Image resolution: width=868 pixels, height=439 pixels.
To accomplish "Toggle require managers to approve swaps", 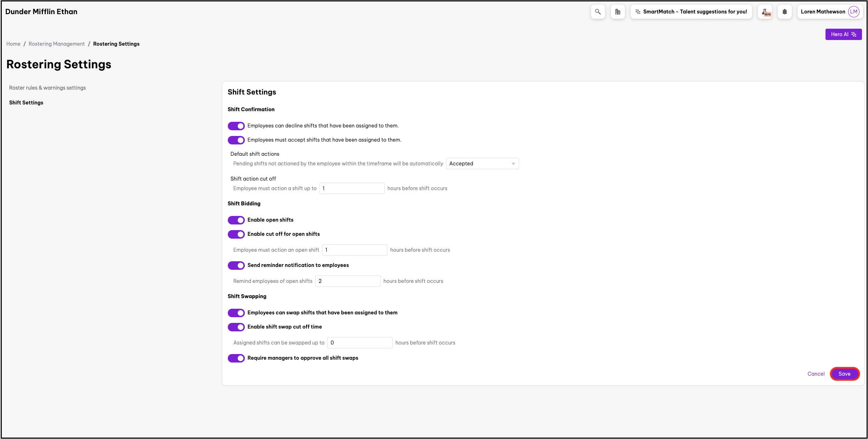I will [236, 358].
